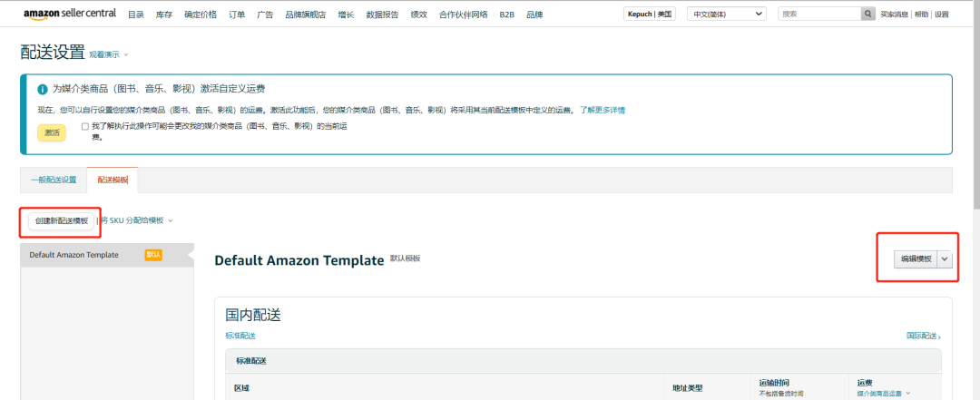Click the orange 默认 badge
The image size is (980, 400).
coord(153,254)
